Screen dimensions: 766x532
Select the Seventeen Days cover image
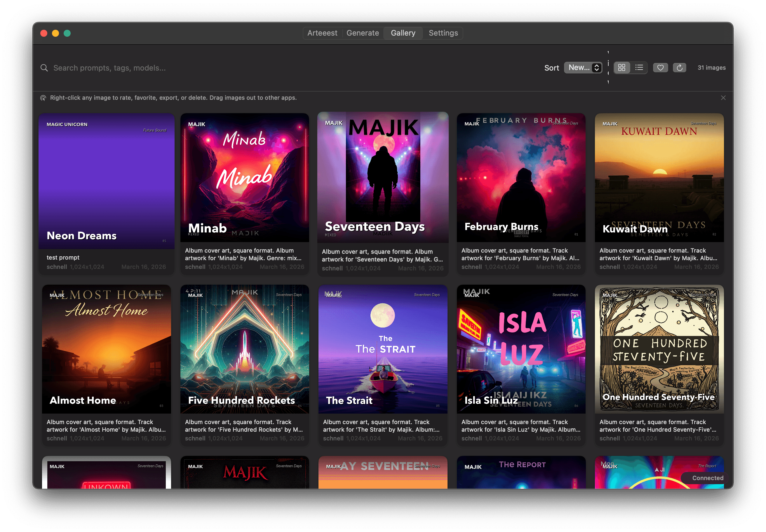pos(383,177)
